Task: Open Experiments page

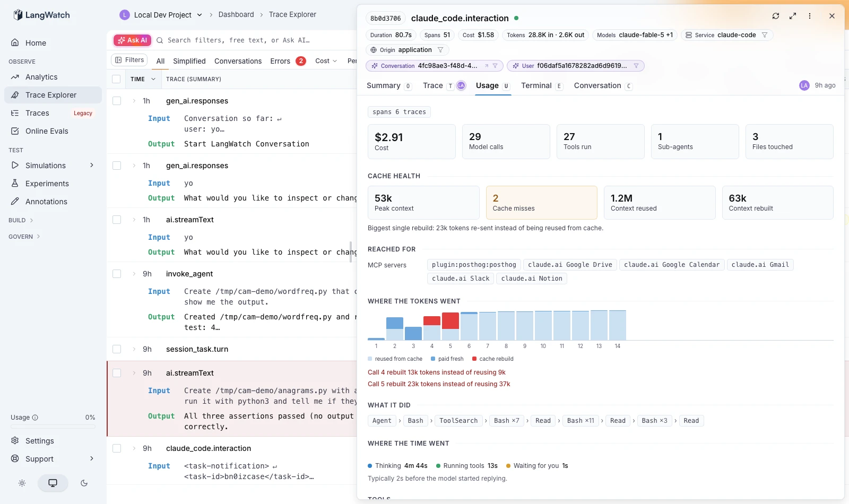Action: tap(47, 184)
